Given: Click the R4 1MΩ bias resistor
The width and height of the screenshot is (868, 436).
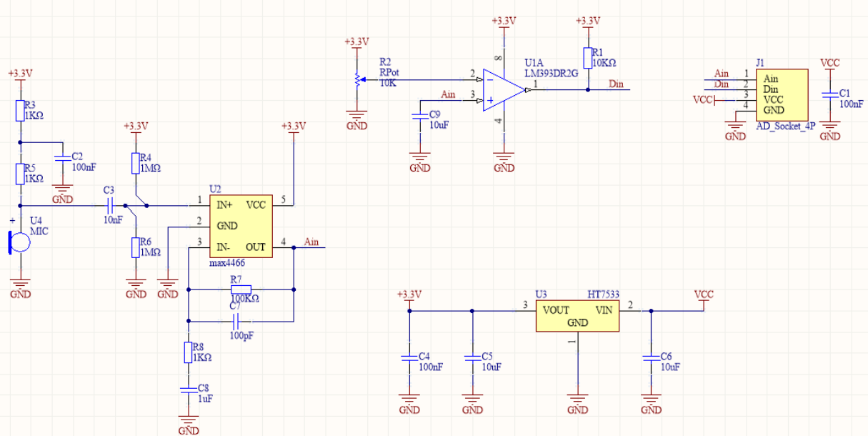Looking at the screenshot, I should tap(136, 164).
